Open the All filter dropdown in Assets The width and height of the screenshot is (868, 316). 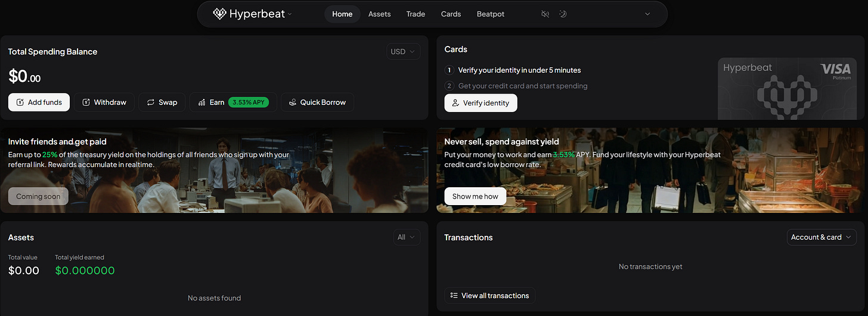click(x=407, y=237)
